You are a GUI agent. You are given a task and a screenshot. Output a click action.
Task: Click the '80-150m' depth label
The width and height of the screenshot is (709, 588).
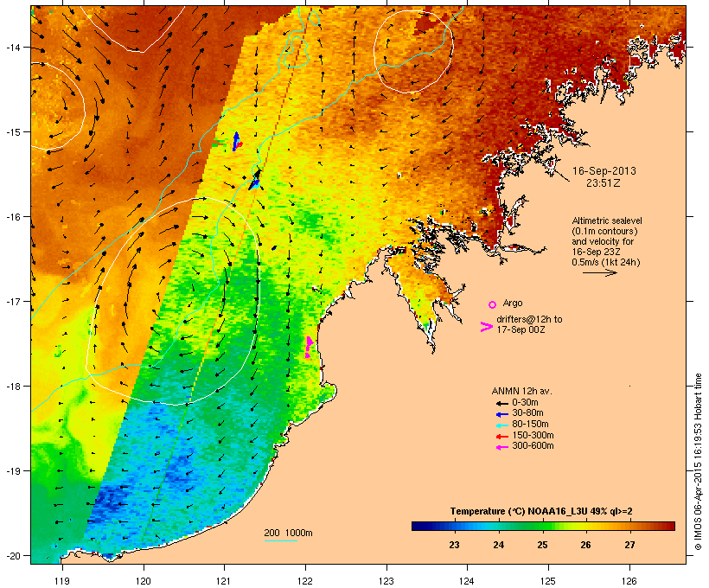point(530,425)
